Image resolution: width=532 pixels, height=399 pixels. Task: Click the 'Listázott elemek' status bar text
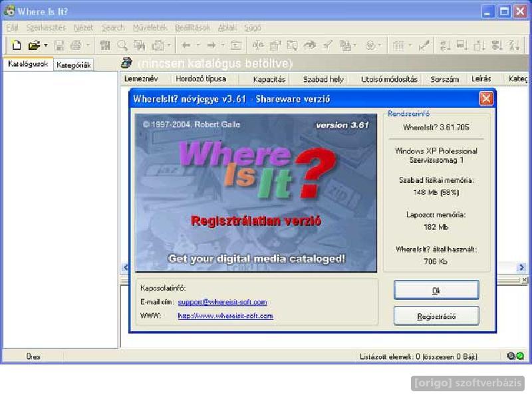(x=418, y=356)
